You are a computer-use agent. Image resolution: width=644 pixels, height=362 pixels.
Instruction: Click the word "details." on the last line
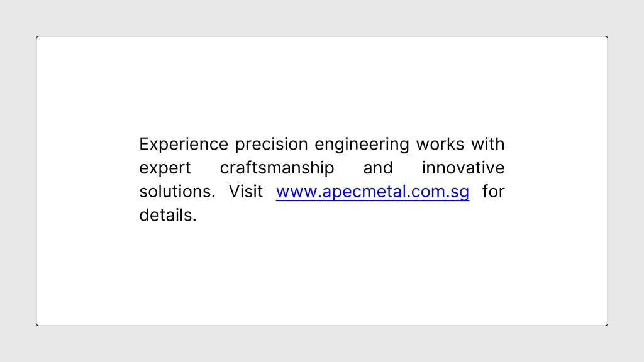[x=168, y=215]
